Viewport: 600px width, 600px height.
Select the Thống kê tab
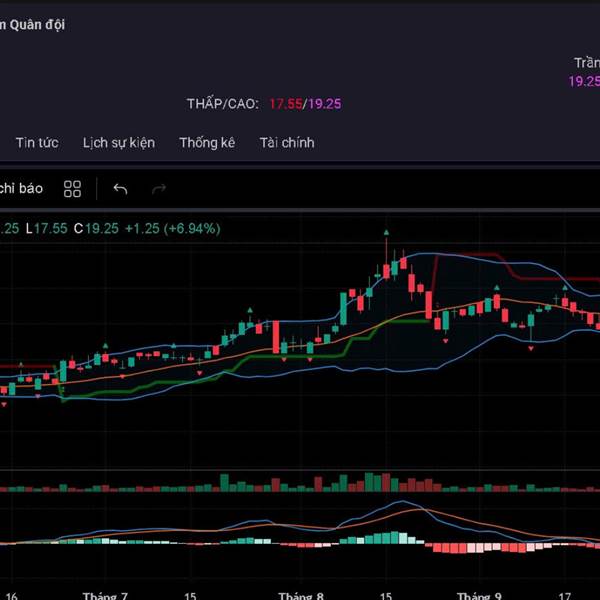(x=207, y=143)
